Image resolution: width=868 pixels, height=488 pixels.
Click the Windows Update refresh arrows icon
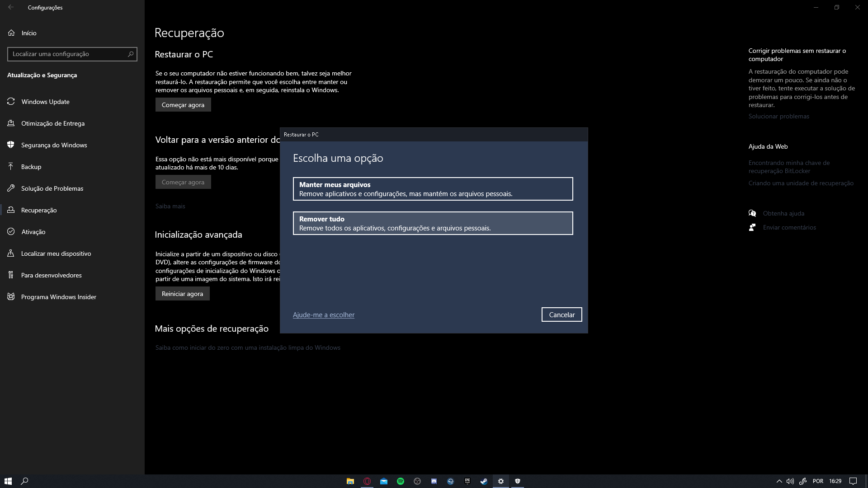click(x=11, y=102)
